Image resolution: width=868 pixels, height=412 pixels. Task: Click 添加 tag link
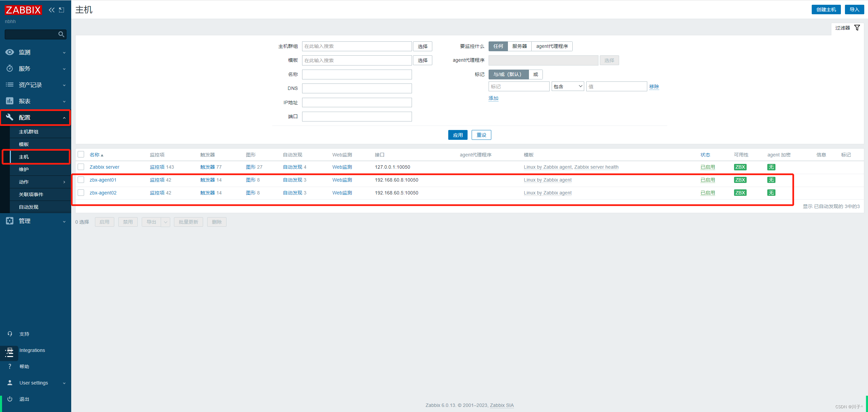tap(493, 98)
